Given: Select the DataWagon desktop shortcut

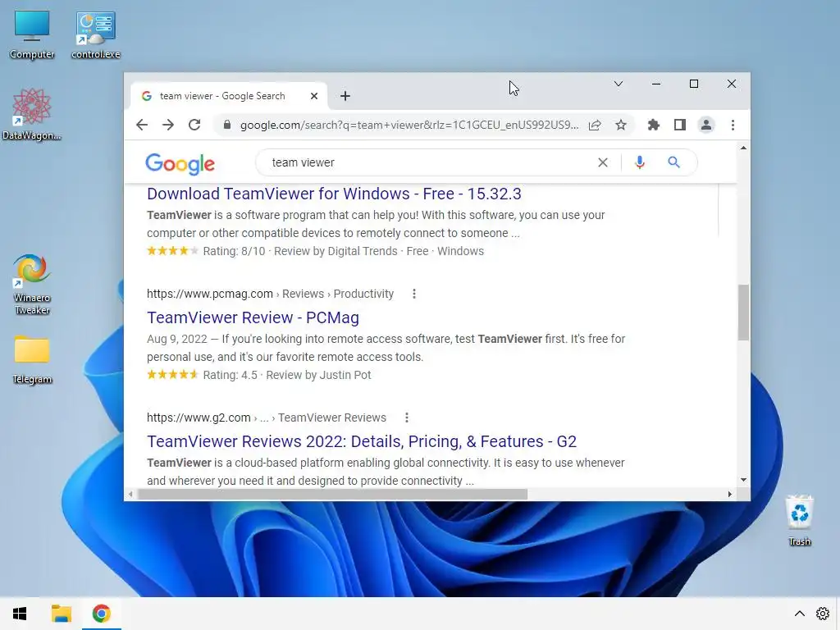Looking at the screenshot, I should click(x=32, y=115).
